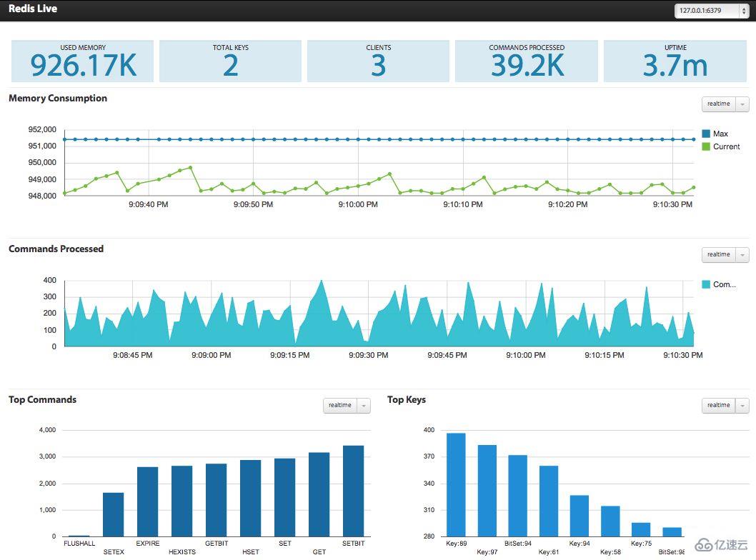Click the 9:09:15 PM commands chart label
Image resolution: width=756 pixels, height=560 pixels.
click(x=290, y=356)
